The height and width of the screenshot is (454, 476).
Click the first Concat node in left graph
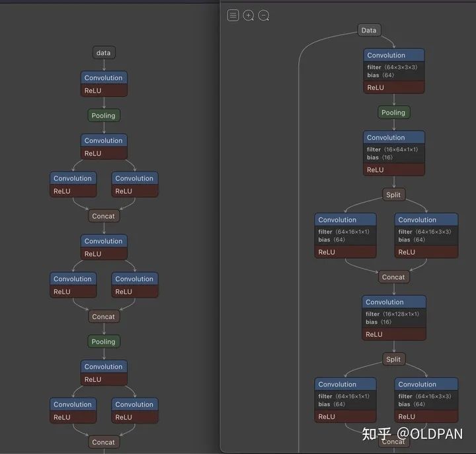click(x=104, y=216)
